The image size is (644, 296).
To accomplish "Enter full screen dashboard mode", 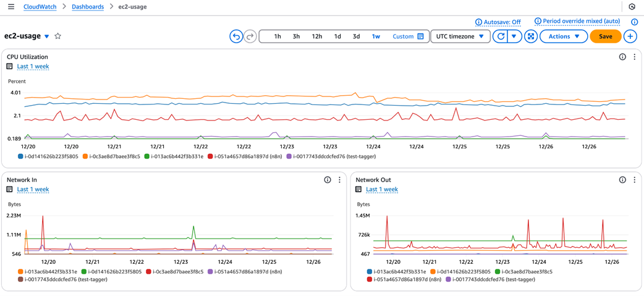I will click(x=531, y=36).
